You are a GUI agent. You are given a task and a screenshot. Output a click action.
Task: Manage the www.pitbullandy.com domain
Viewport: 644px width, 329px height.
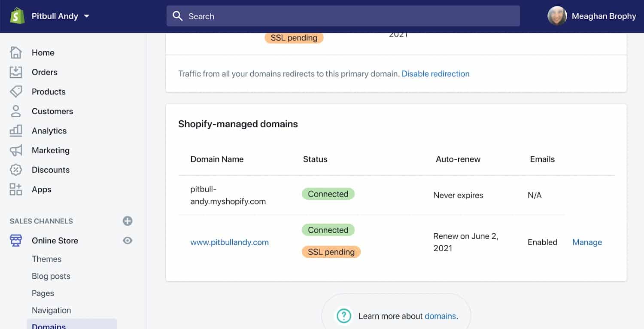tap(587, 242)
